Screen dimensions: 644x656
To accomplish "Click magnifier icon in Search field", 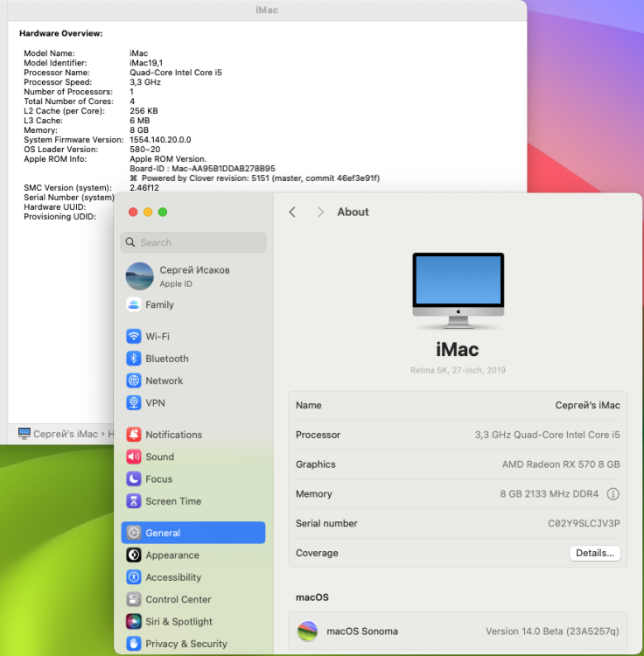I will tap(130, 242).
